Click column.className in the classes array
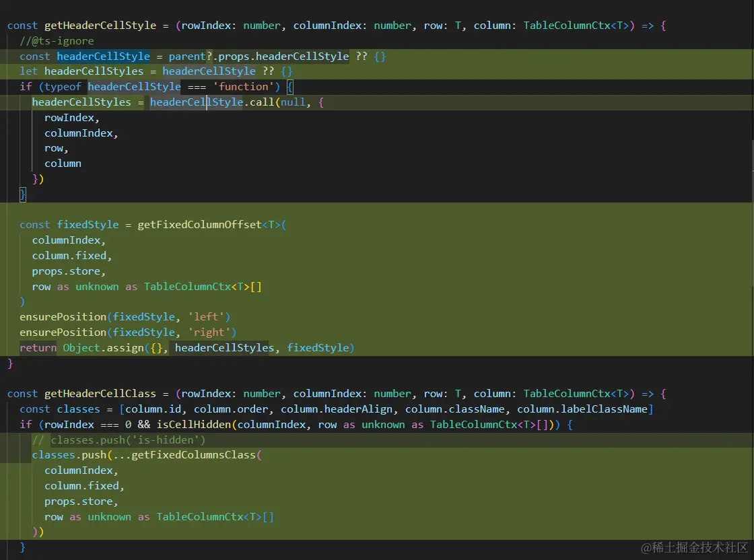Screen dimensions: 754x560 pyautogui.click(x=455, y=409)
